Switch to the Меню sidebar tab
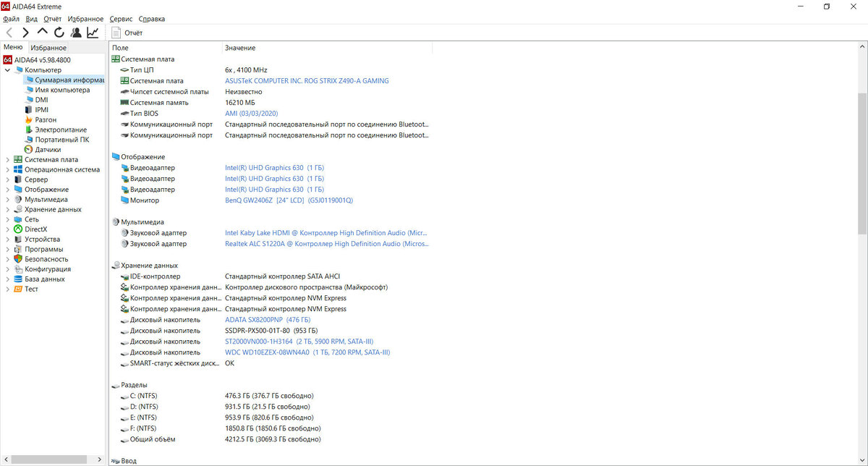Screen dimensions: 868x466 13,47
